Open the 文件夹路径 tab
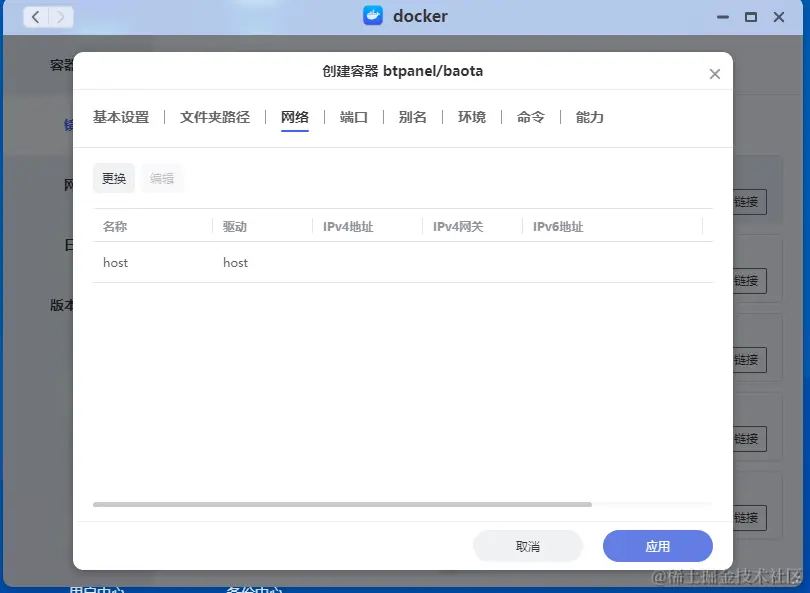Image resolution: width=810 pixels, height=593 pixels. click(x=215, y=117)
